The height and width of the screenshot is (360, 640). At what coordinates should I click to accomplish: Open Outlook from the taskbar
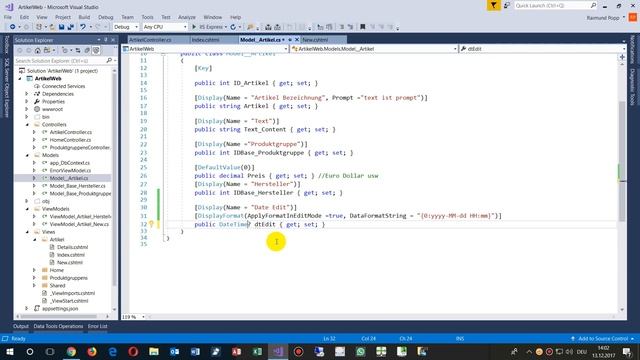[x=175, y=351]
